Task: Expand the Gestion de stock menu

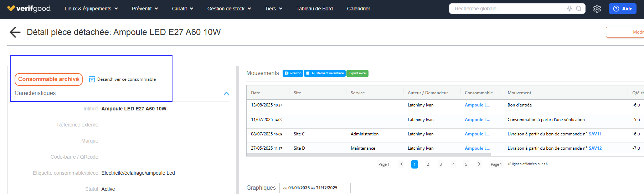Action: tap(229, 9)
